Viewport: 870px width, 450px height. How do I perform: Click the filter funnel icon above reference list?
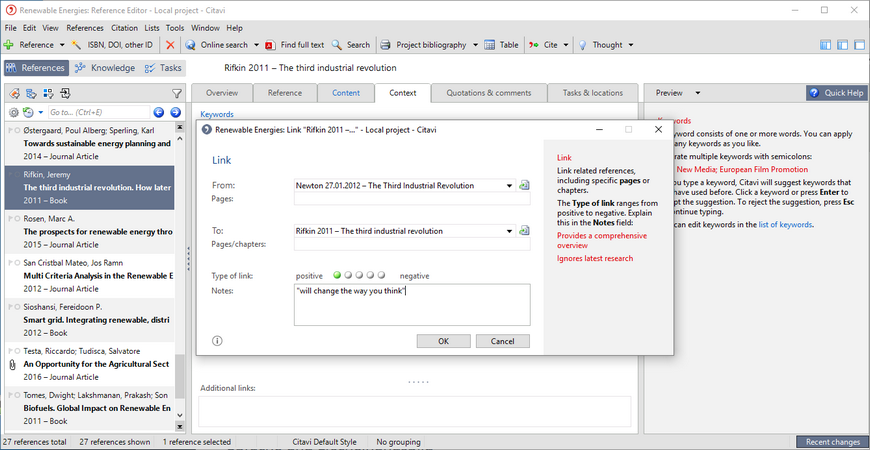coord(176,93)
